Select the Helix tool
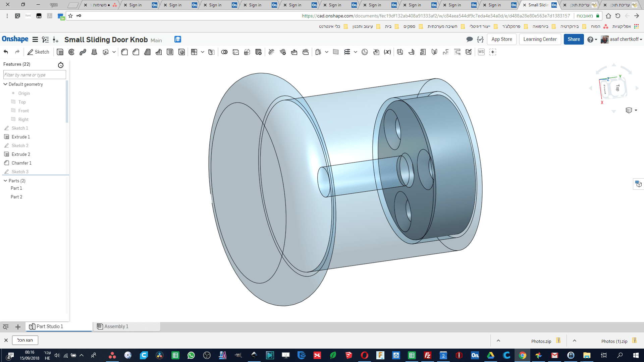644x362 pixels. 347,52
